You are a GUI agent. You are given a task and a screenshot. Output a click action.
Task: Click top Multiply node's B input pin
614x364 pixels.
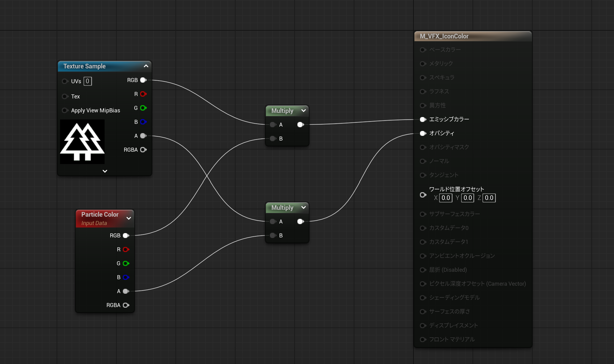coord(273,139)
